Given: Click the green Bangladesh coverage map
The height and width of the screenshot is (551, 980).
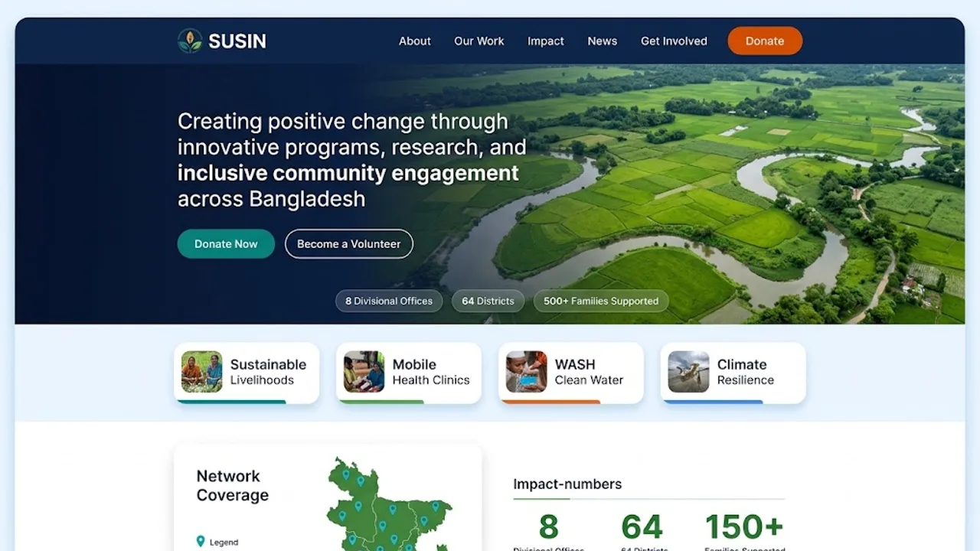Looking at the screenshot, I should tap(389, 505).
